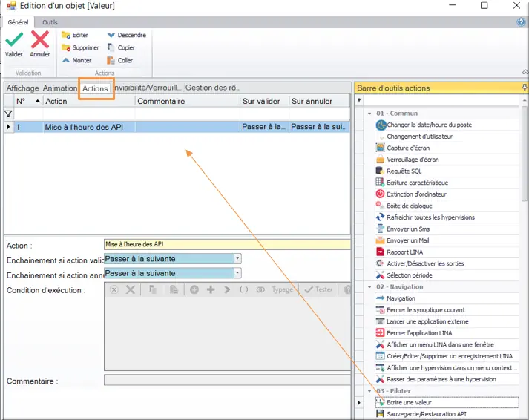The height and width of the screenshot is (420, 529).
Task: Select 'Envoyer un Mail' action
Action: tap(447, 240)
